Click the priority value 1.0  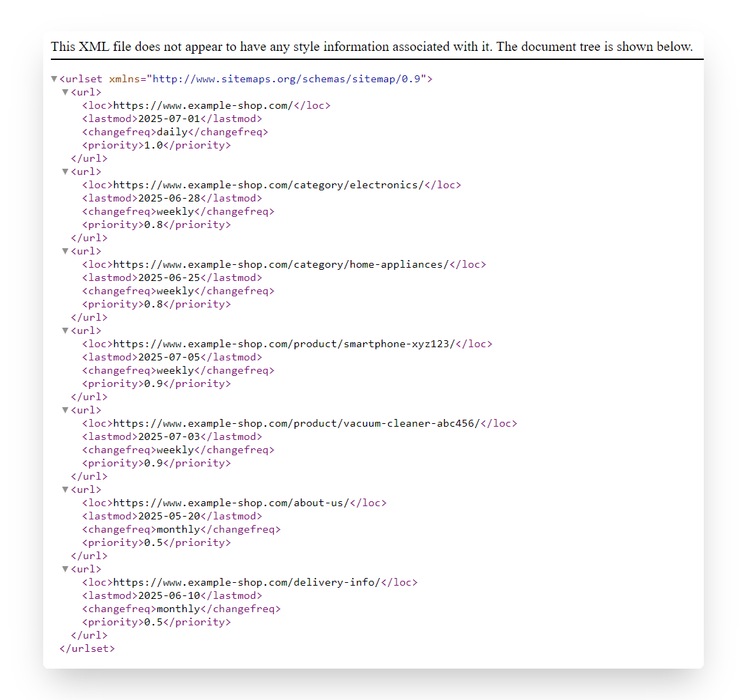153,145
